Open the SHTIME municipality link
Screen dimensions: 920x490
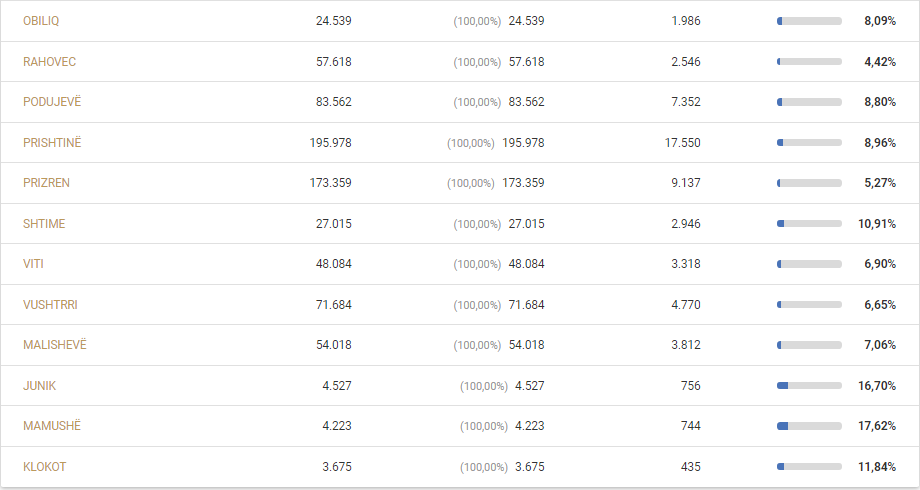[x=44, y=224]
